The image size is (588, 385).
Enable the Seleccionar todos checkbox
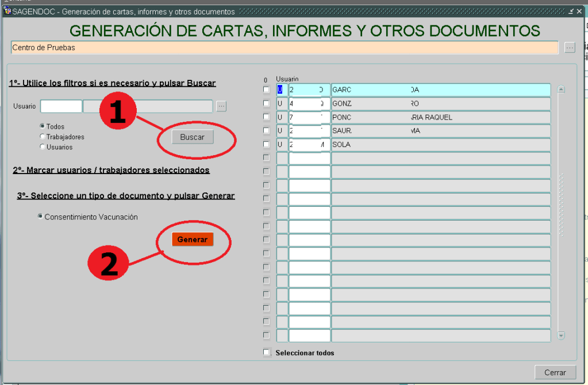266,352
